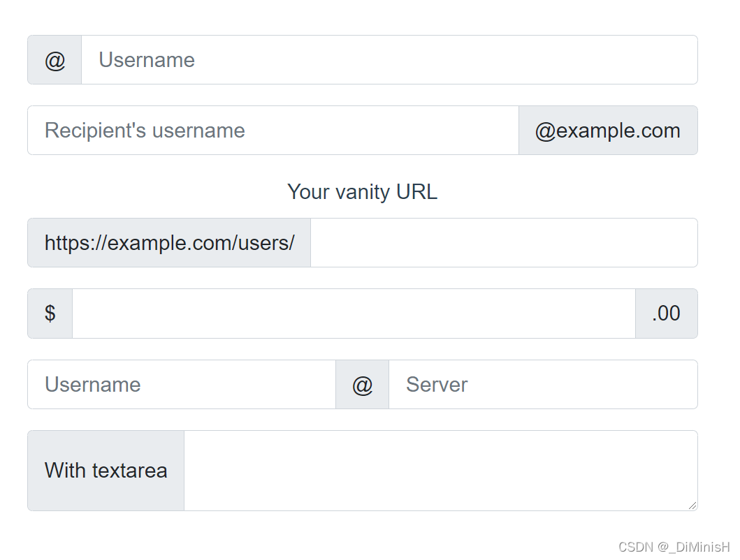Click the textarea resize handle
Screen dimensions: 740x560
pos(692,506)
